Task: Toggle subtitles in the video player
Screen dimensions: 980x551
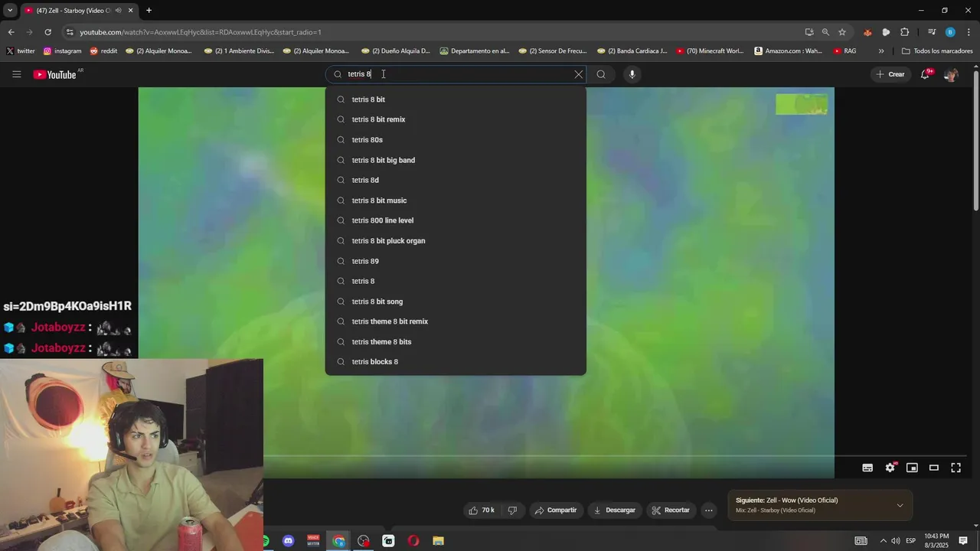Action: (867, 468)
